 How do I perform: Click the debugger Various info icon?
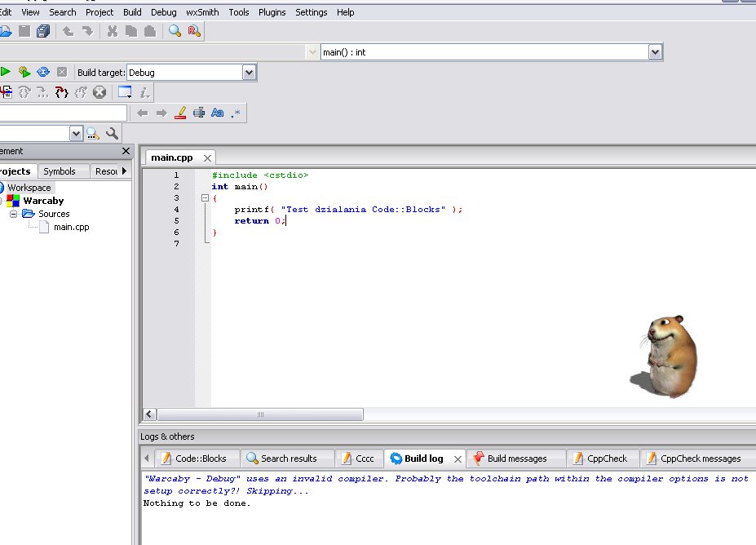point(144,92)
